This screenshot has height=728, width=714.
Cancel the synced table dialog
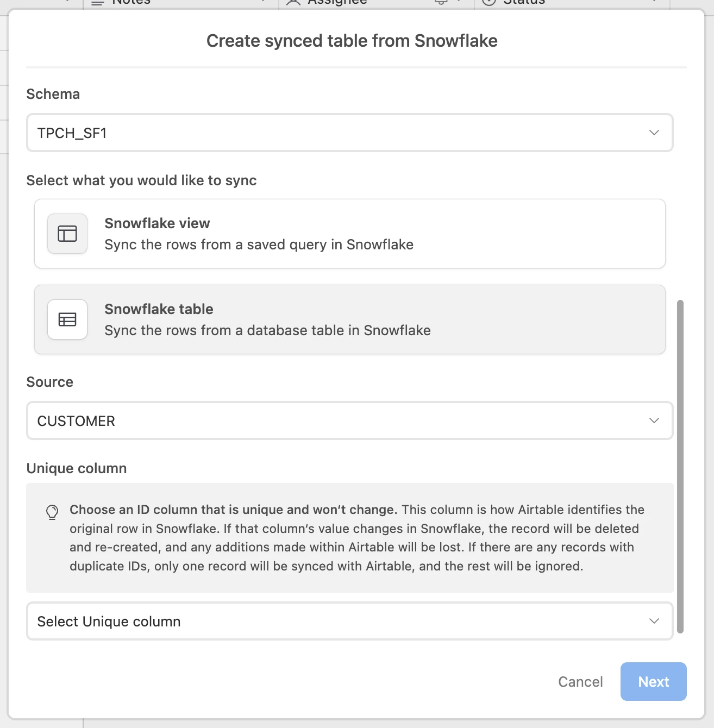(580, 682)
